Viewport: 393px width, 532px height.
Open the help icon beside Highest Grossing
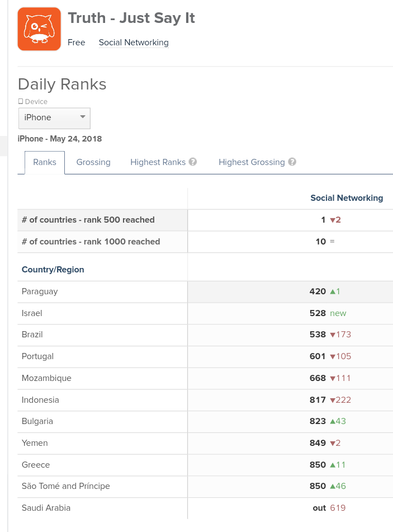tap(292, 162)
